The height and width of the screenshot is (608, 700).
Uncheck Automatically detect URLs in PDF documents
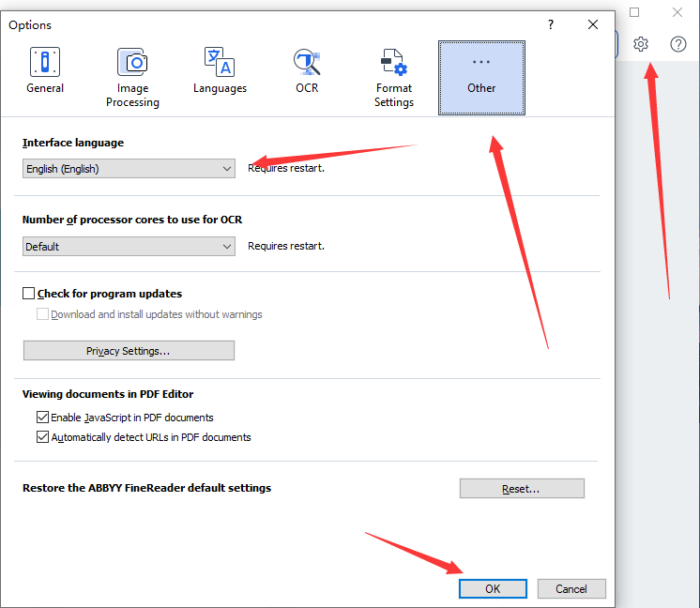[x=42, y=437]
